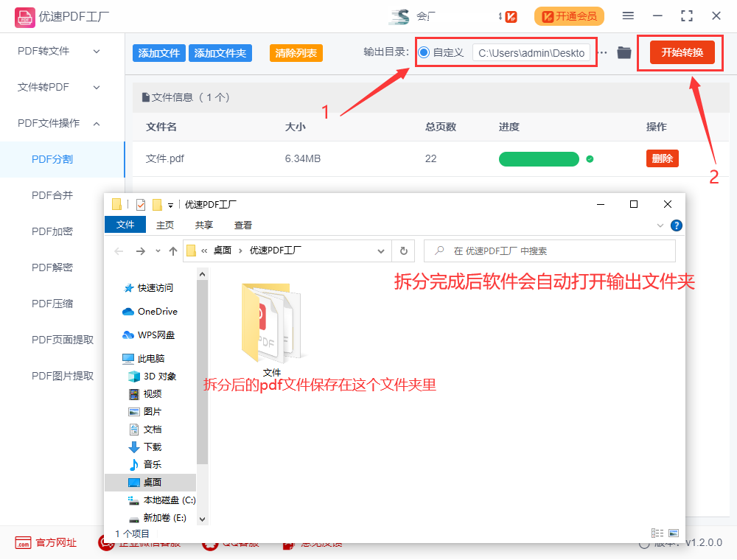Refresh the Explorer address bar
The height and width of the screenshot is (560, 737).
403,251
